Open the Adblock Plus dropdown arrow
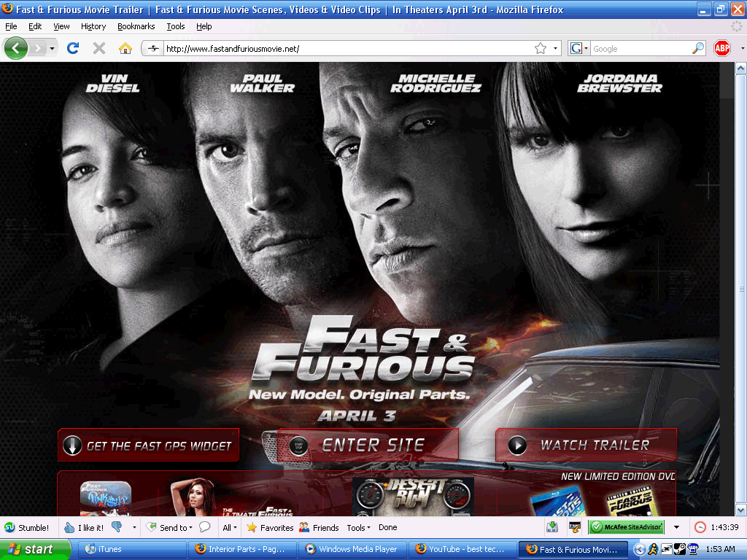Image resolution: width=747 pixels, height=560 pixels. (x=742, y=48)
